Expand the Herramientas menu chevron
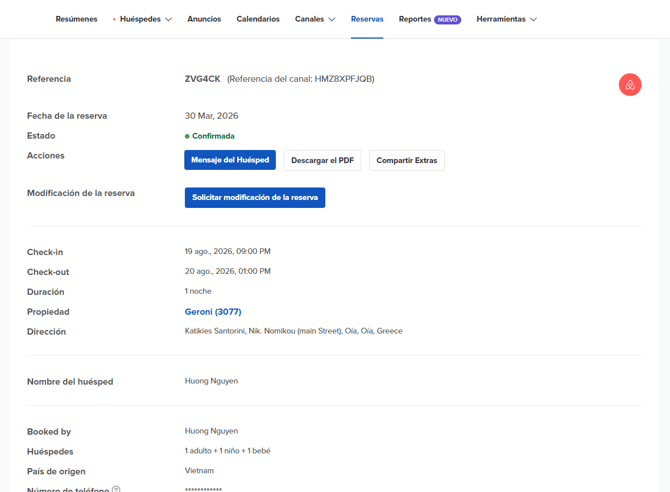 point(533,19)
